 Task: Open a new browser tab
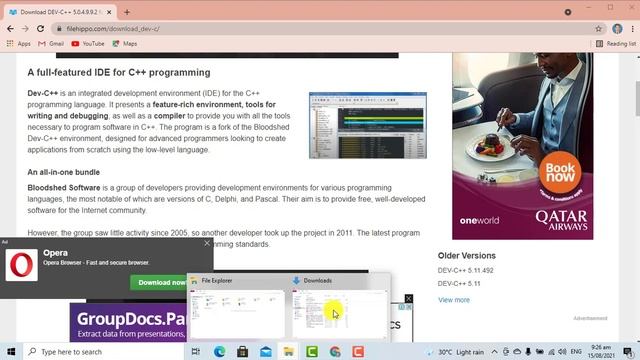127,12
